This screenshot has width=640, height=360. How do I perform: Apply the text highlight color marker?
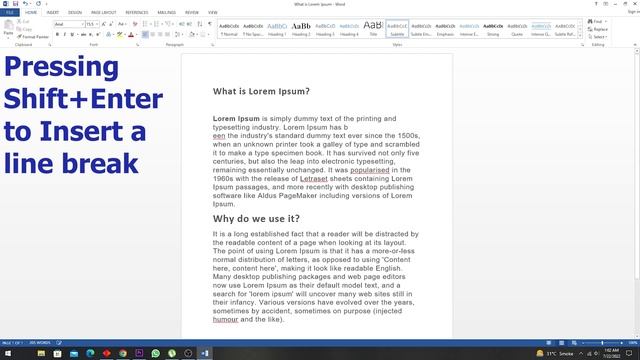(x=120, y=35)
